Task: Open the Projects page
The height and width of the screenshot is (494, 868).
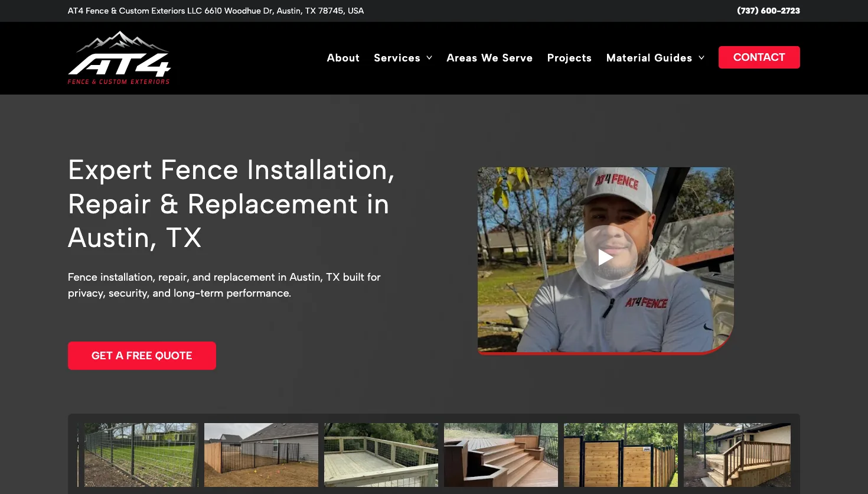Action: (x=569, y=58)
